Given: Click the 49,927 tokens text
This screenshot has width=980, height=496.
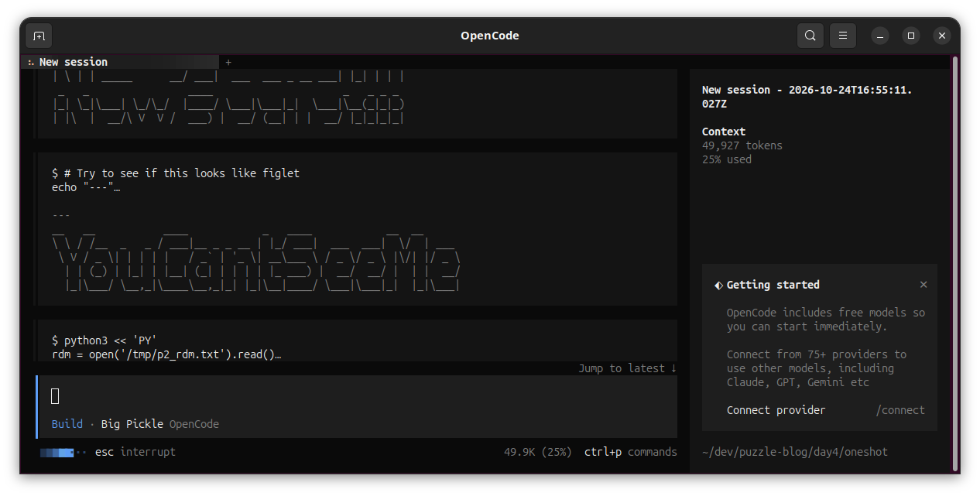Looking at the screenshot, I should point(742,145).
